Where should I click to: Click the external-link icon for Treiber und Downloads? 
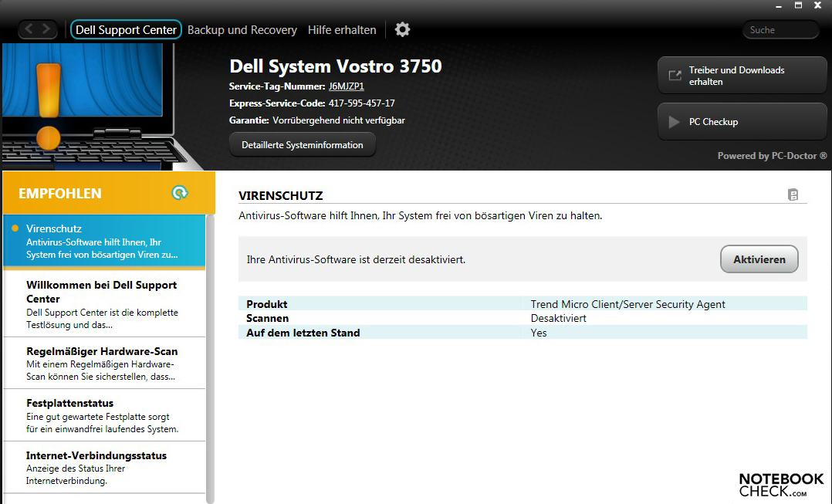(675, 76)
